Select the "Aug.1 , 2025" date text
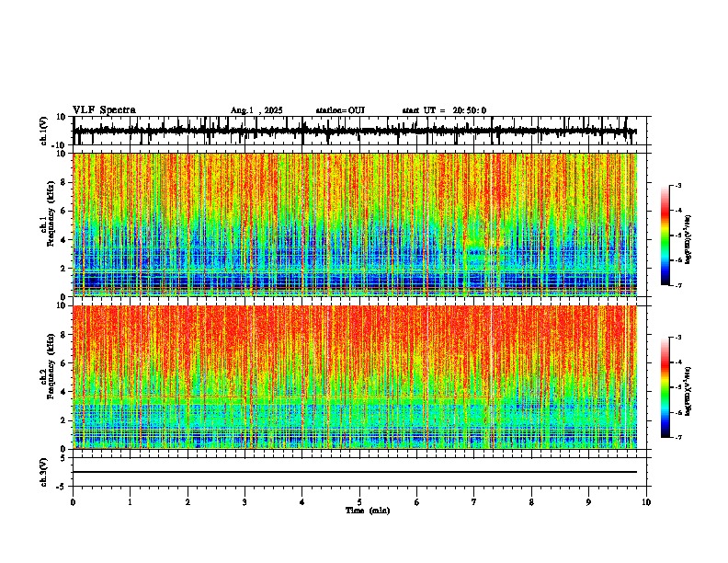This screenshot has width=728, height=563. 256,110
